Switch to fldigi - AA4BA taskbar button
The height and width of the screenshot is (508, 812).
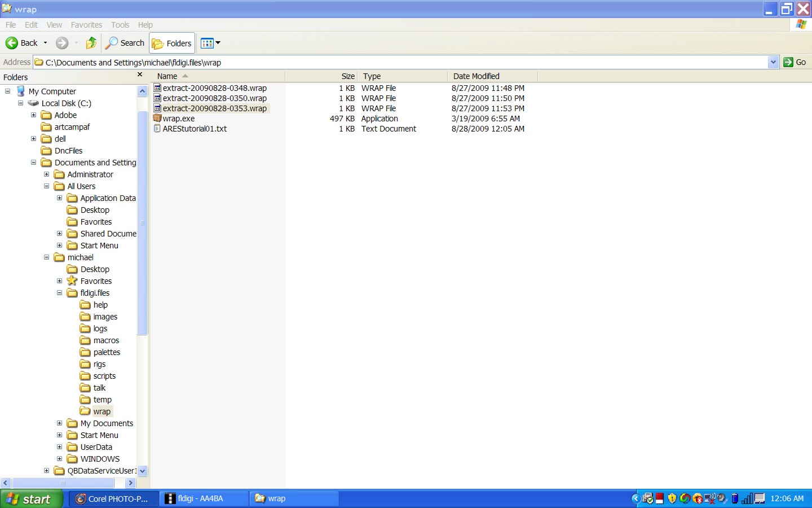204,498
